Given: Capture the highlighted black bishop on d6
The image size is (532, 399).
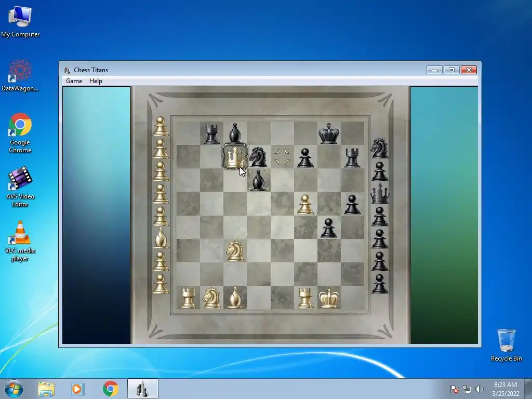Looking at the screenshot, I should pyautogui.click(x=258, y=180).
